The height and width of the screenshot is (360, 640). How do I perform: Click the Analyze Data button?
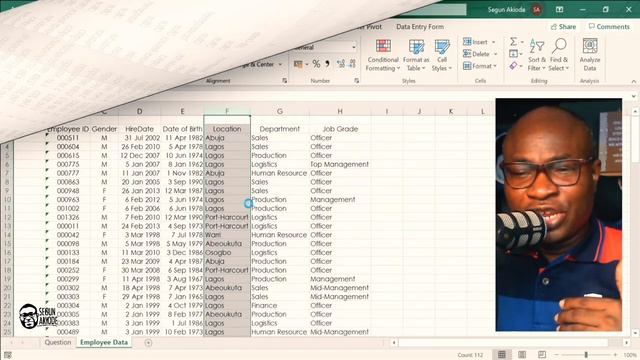tap(590, 55)
